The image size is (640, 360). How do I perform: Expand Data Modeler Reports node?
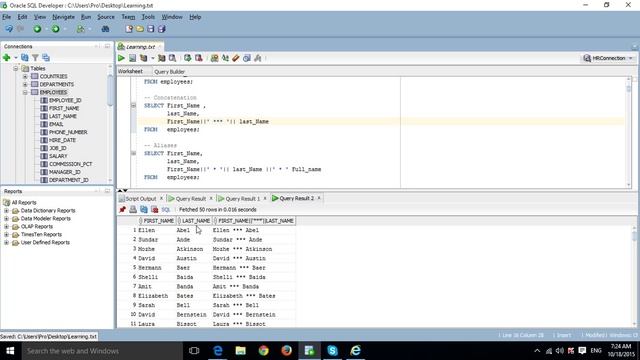pos(6,219)
